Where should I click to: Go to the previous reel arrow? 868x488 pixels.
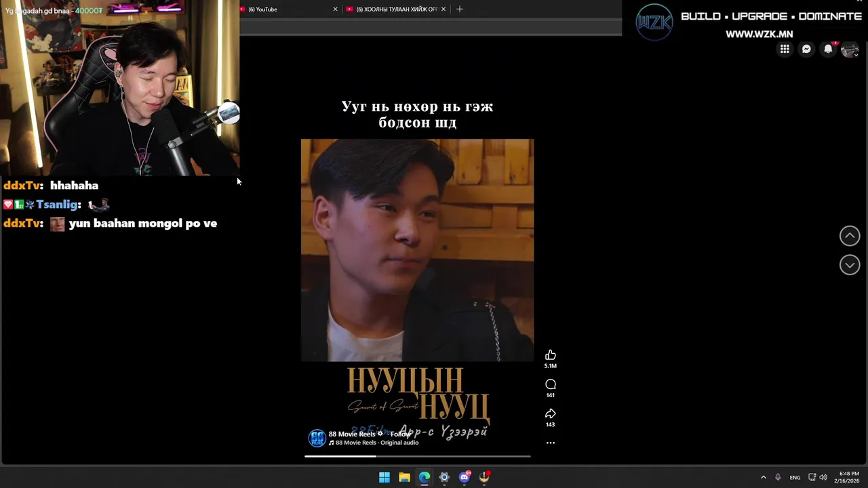click(850, 236)
